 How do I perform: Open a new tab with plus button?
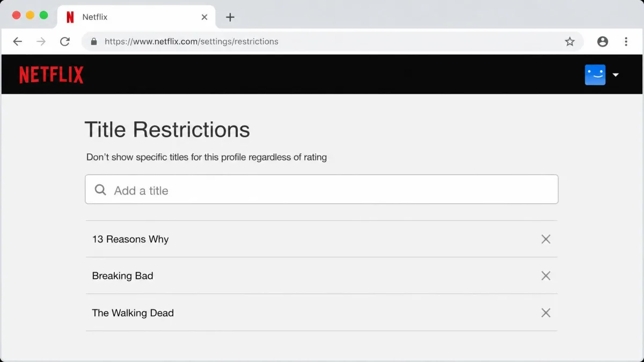click(230, 17)
